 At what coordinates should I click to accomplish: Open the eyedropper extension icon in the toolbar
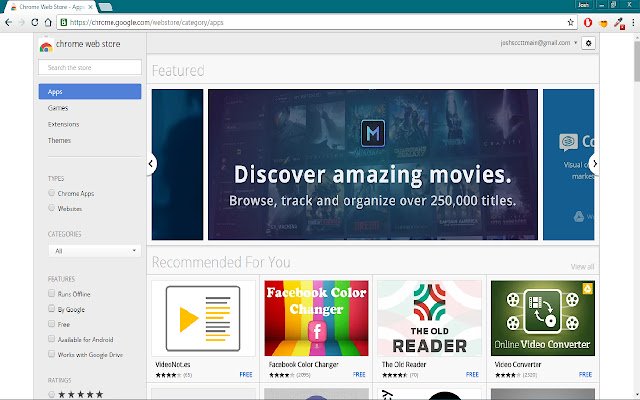coord(619,23)
